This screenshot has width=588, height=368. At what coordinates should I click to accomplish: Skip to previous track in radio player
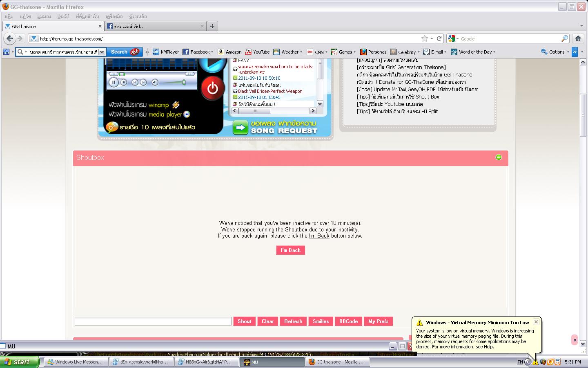[135, 82]
